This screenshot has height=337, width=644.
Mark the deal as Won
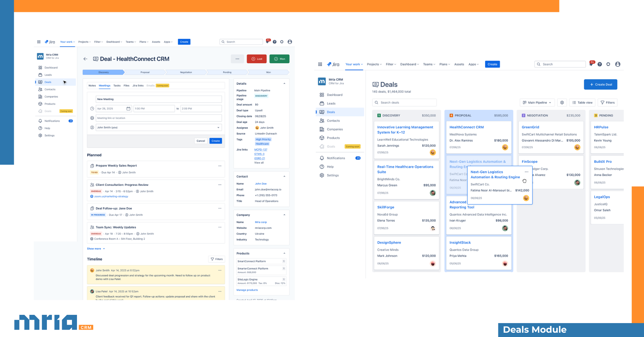[279, 59]
